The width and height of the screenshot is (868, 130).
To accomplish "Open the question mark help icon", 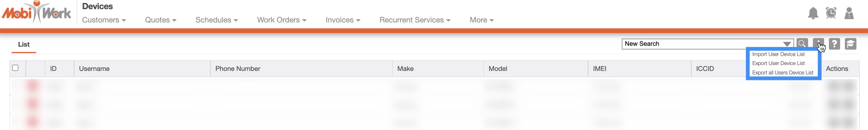I will pyautogui.click(x=834, y=44).
